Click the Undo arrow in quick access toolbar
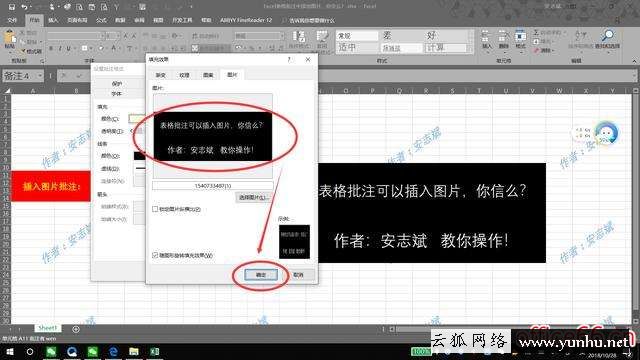 (24, 7)
